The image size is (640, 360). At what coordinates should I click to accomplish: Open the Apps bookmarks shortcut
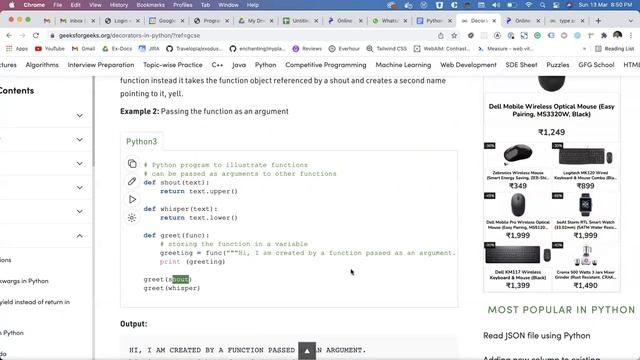17,49
